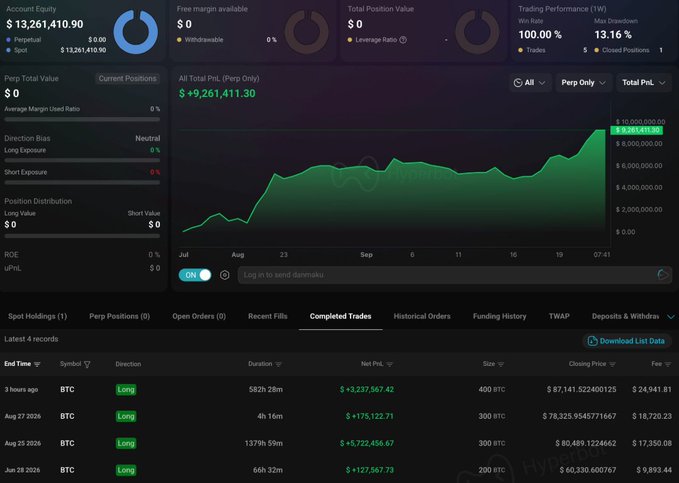Click the Max Drawdown 13.16 % value

tap(613, 35)
